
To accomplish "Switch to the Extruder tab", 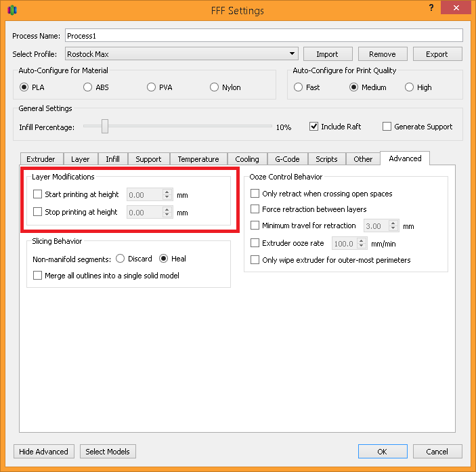I will [x=41, y=159].
